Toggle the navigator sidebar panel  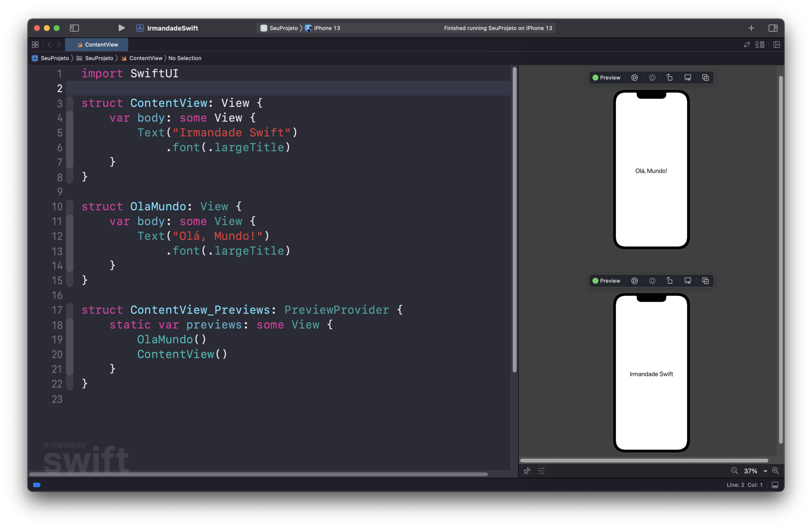coord(74,28)
